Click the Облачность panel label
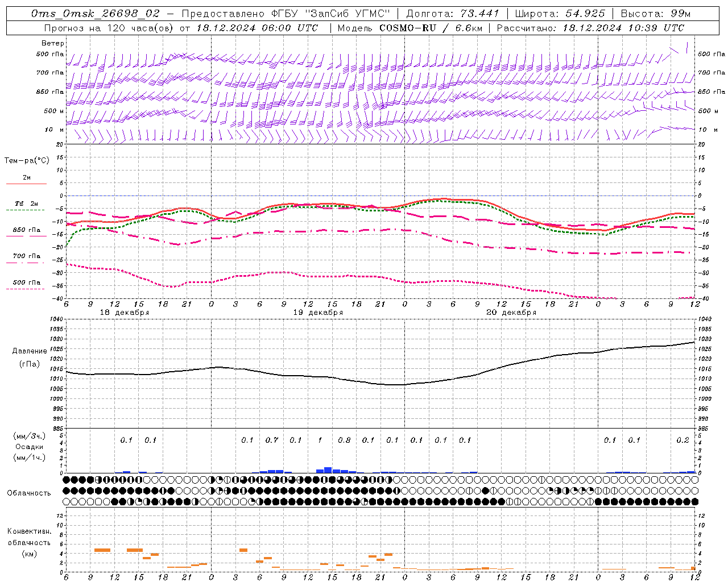This screenshot has height=582, width=728. coord(29,493)
